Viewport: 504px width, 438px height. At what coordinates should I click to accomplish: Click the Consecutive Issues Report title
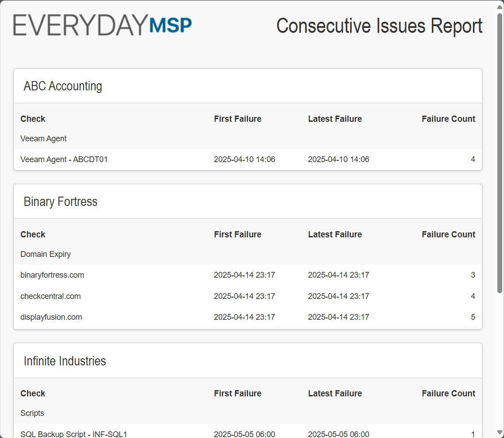click(x=379, y=26)
